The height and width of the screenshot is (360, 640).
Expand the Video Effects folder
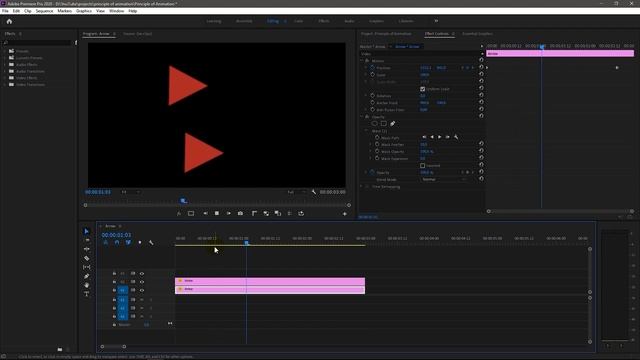(5, 78)
